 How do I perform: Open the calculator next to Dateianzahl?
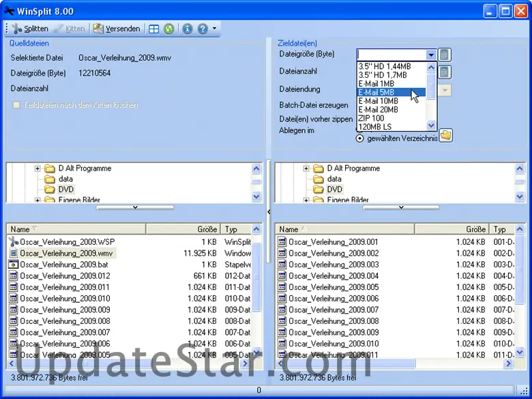tap(445, 72)
